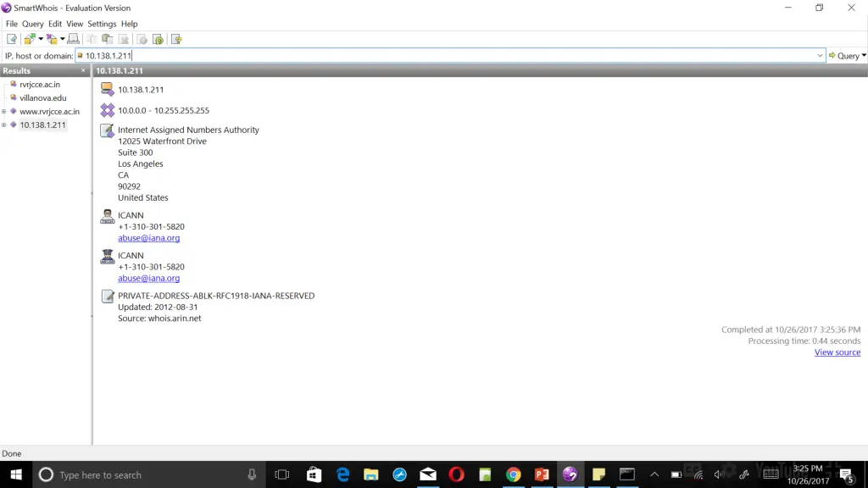Click PRIVATE-ADDRESS-ABLK-RFC1918-IANA-RESERVED text

pos(216,296)
